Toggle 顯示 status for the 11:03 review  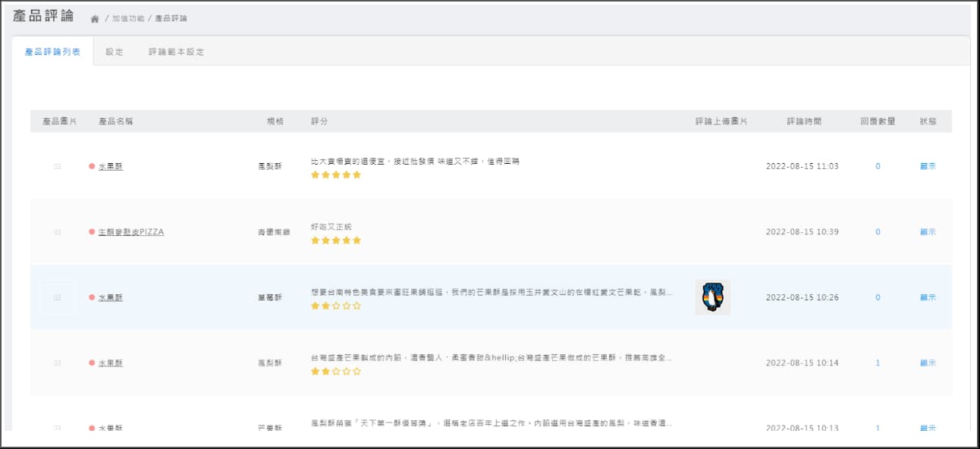pyautogui.click(x=928, y=167)
